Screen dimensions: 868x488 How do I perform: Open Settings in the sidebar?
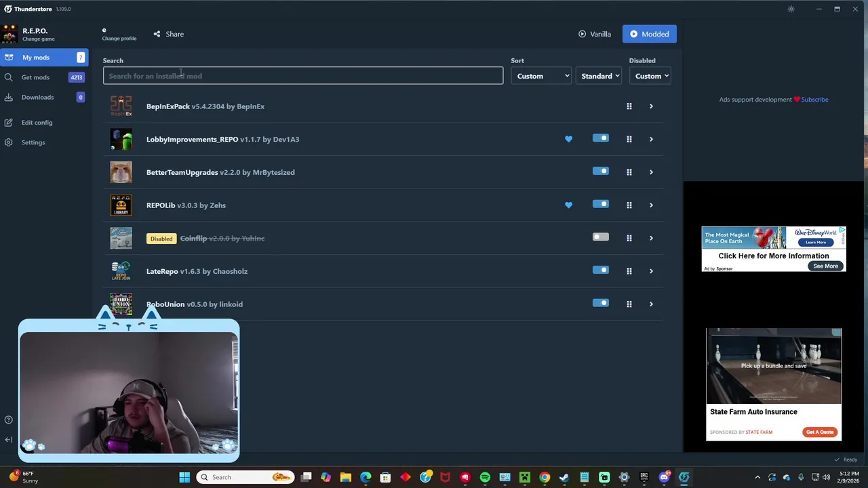(33, 142)
